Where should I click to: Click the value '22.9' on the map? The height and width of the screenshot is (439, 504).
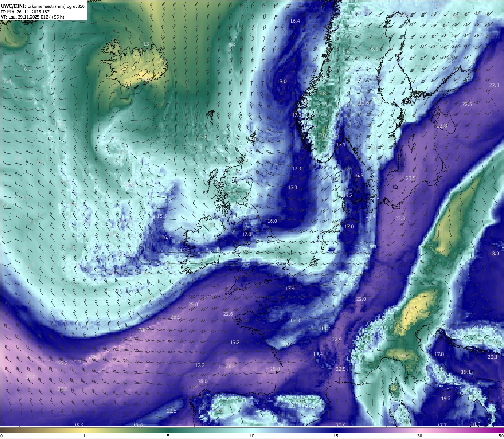(x=337, y=340)
